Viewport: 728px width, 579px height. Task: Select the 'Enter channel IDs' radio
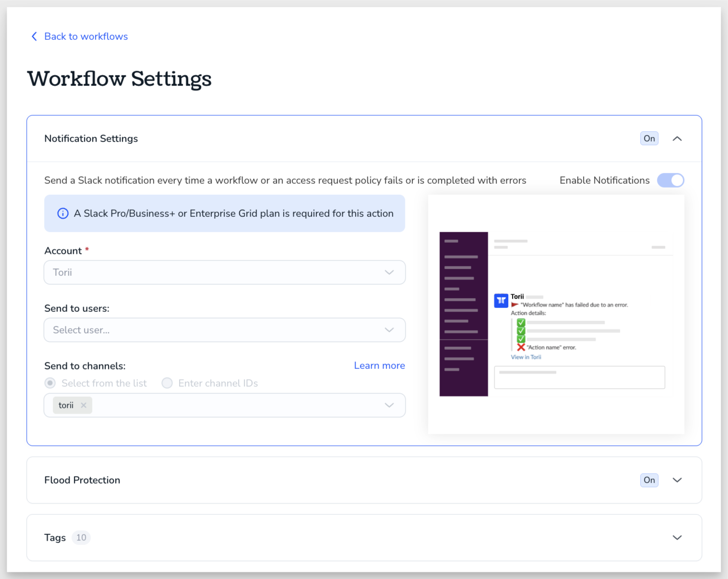pyautogui.click(x=167, y=383)
